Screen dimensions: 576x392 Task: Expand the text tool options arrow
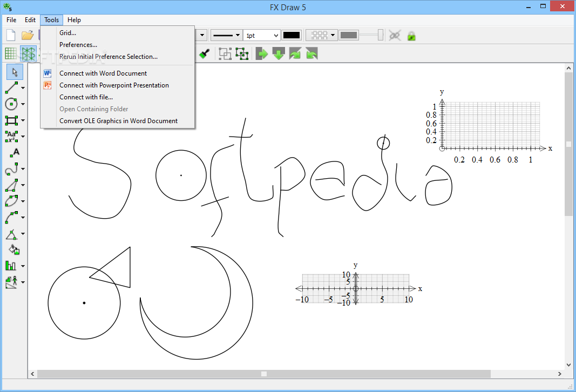[x=23, y=137]
